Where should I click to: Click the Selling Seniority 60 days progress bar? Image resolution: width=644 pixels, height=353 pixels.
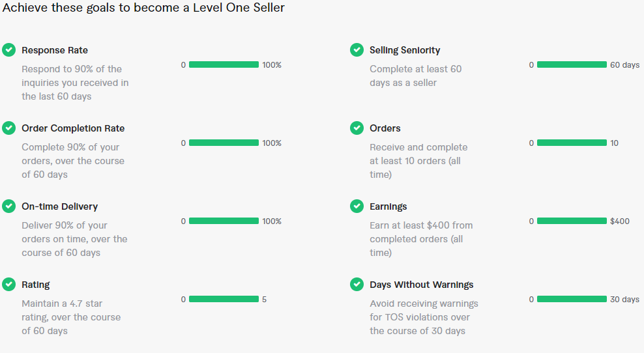(x=572, y=64)
